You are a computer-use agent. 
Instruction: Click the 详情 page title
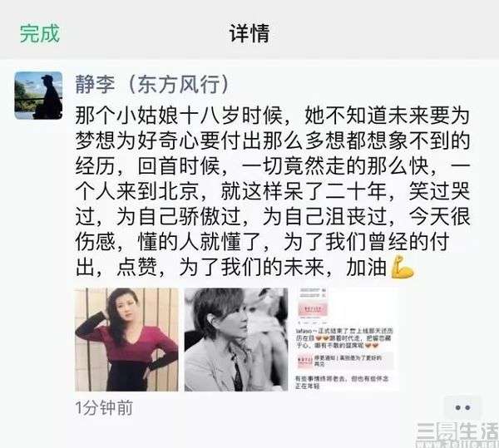pos(249,33)
